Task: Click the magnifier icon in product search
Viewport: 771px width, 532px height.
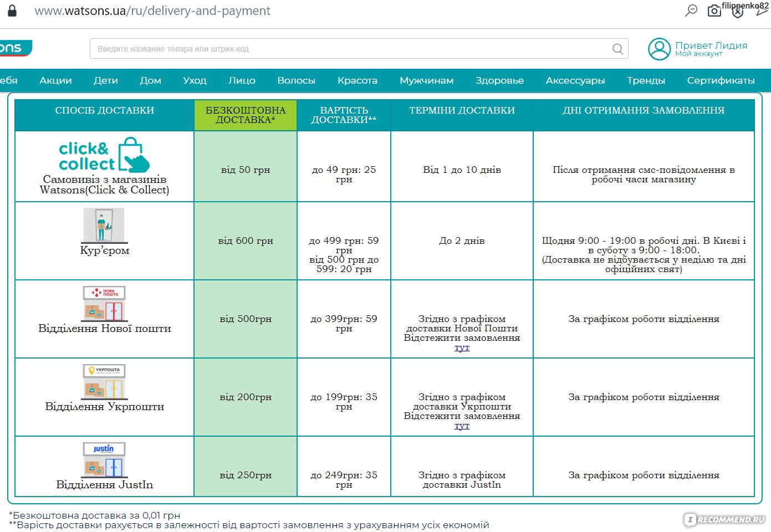Action: coord(617,49)
